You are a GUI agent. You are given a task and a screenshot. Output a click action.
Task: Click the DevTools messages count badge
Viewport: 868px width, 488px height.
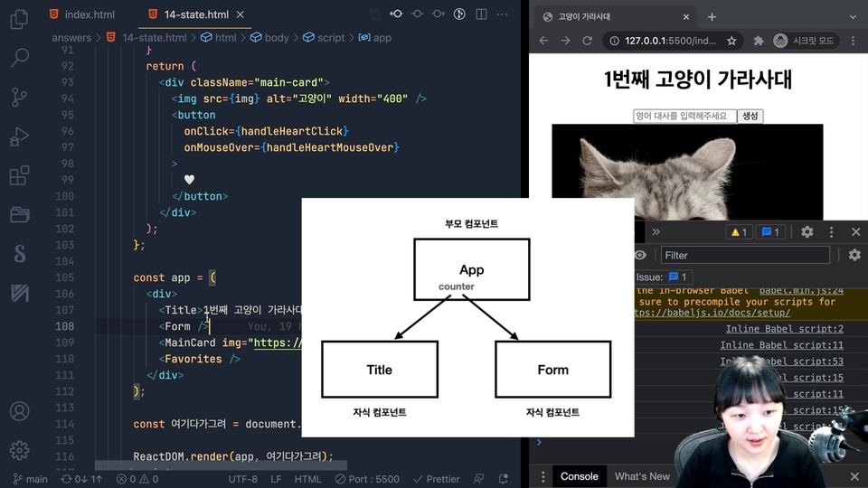(x=770, y=232)
